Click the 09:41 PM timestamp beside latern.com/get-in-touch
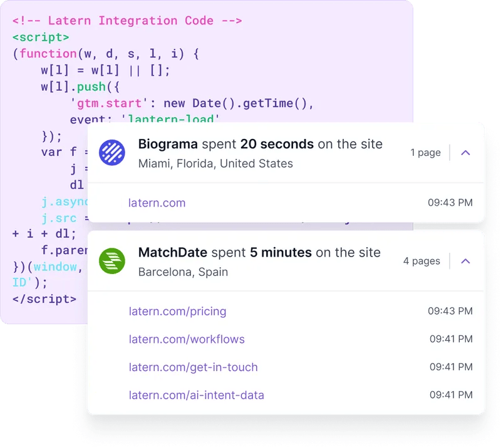Image resolution: width=501 pixels, height=448 pixels. 451,367
